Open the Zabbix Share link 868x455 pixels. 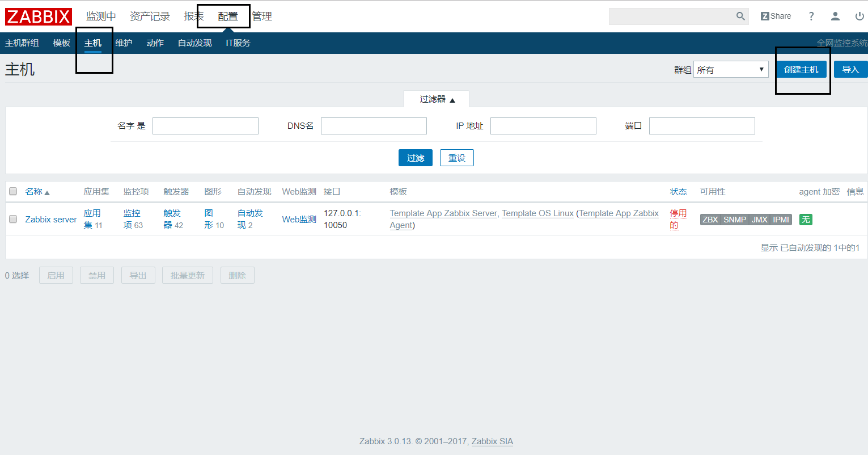click(776, 16)
